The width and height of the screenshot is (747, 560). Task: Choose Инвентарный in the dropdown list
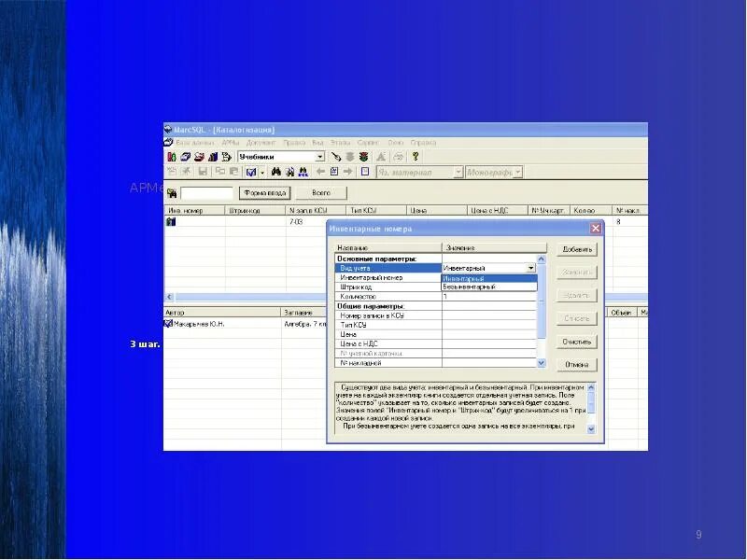tap(489, 278)
